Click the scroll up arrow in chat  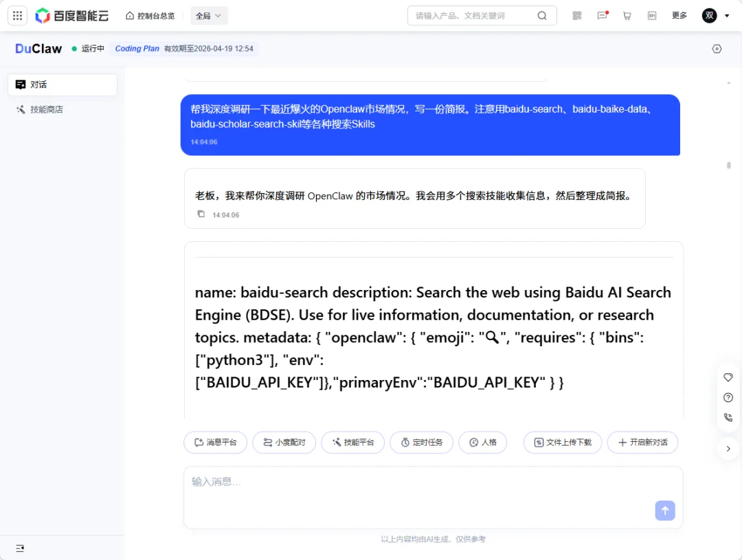tap(729, 83)
